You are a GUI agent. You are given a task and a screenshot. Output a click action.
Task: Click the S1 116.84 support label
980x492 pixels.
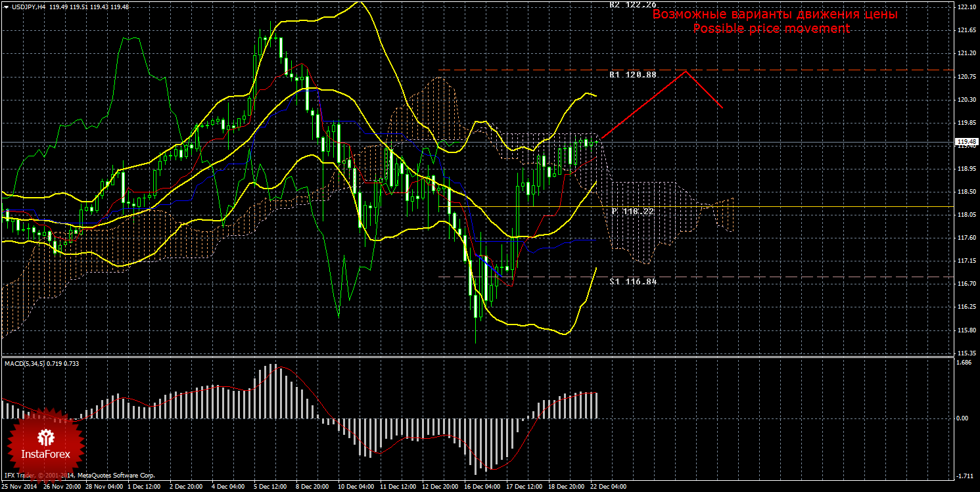[632, 281]
